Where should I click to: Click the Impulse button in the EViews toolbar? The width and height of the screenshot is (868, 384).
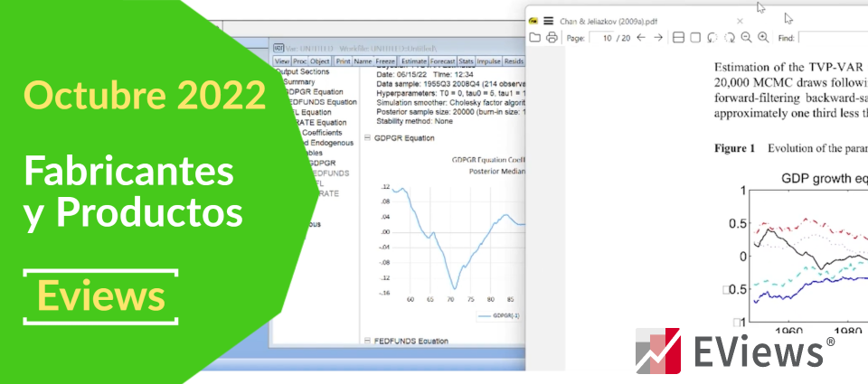tap(489, 61)
